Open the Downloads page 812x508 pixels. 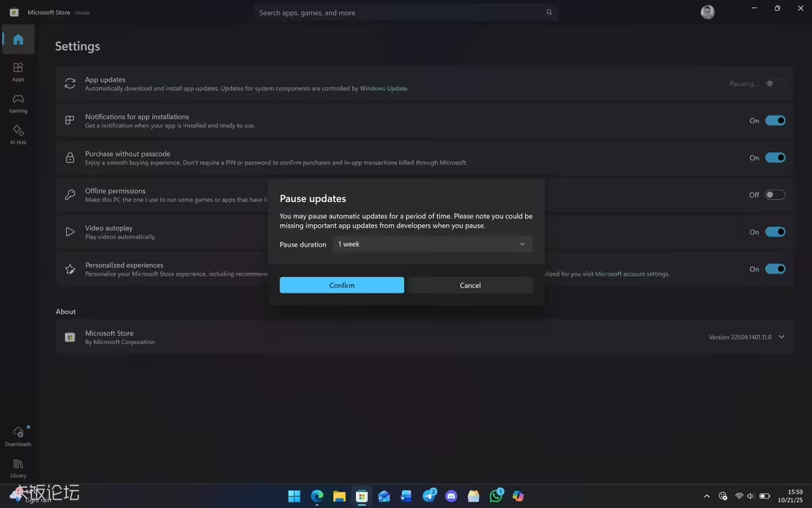point(18,436)
